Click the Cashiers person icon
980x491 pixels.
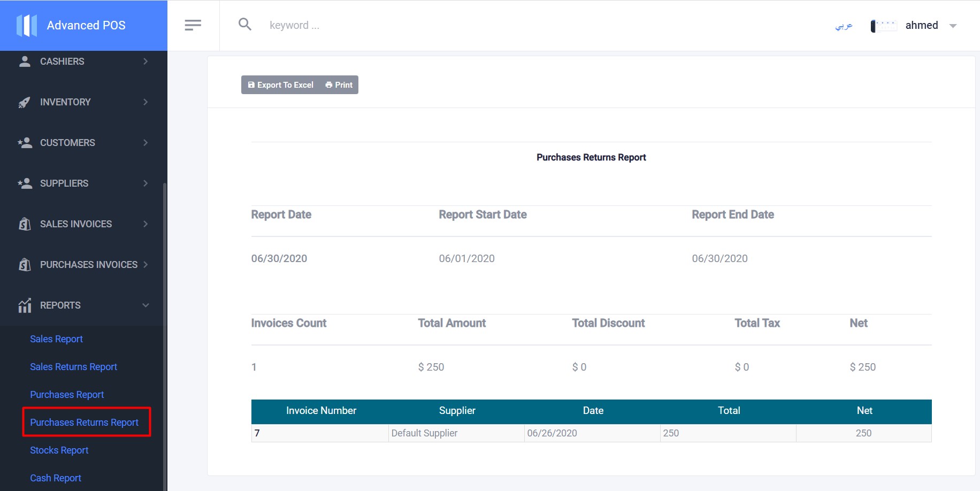point(25,62)
